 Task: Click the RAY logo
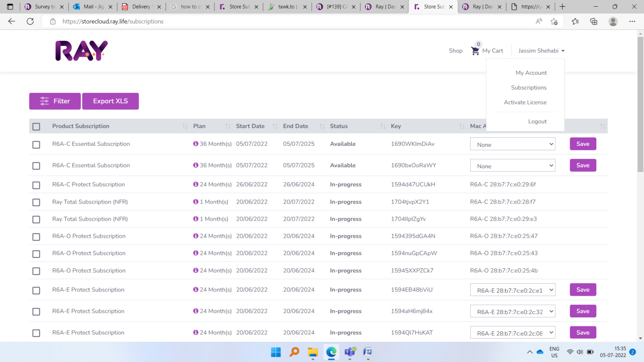(82, 51)
